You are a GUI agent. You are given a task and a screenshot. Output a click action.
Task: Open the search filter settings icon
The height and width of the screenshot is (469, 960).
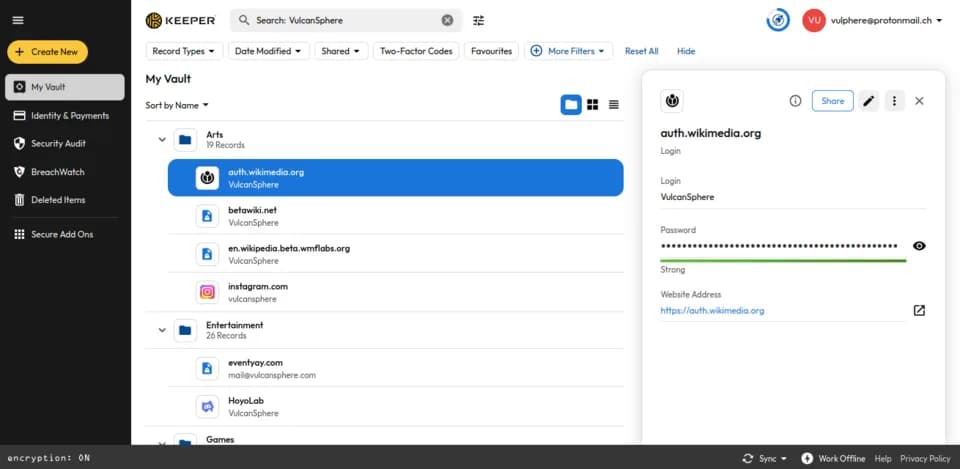(x=478, y=20)
